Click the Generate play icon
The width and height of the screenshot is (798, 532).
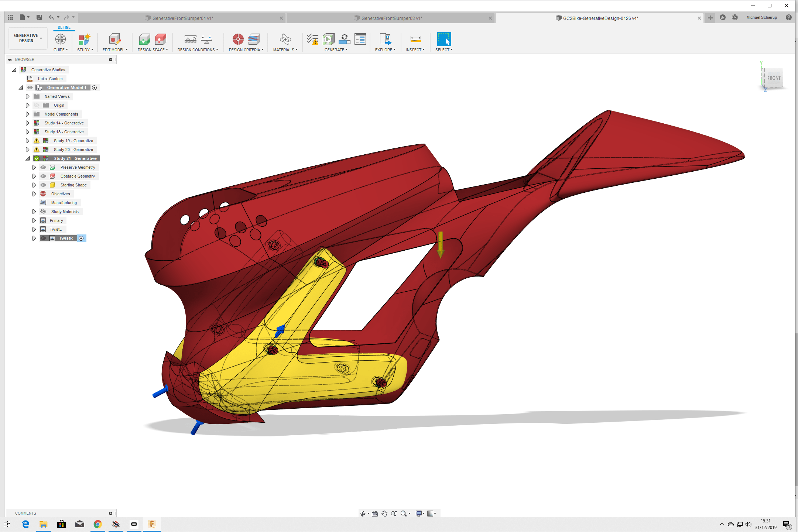(328, 39)
